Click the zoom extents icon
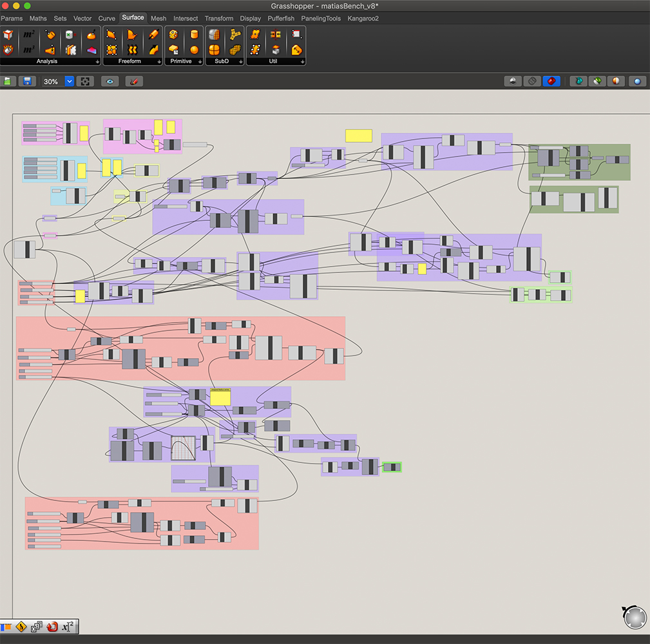The height and width of the screenshot is (644, 650). [x=86, y=82]
